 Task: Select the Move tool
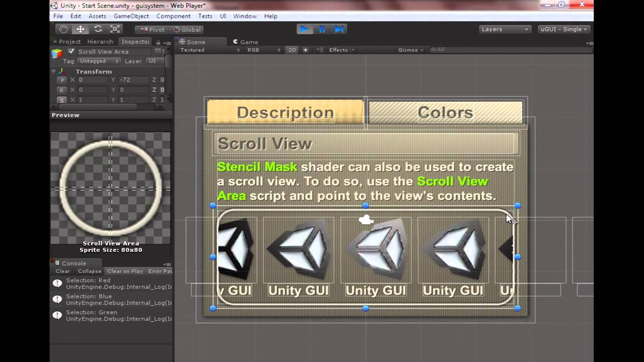pyautogui.click(x=80, y=29)
